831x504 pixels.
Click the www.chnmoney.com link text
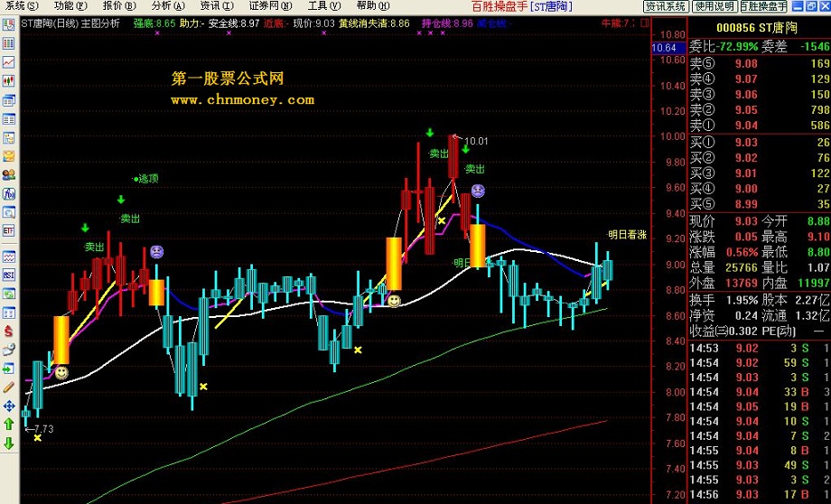click(x=242, y=99)
